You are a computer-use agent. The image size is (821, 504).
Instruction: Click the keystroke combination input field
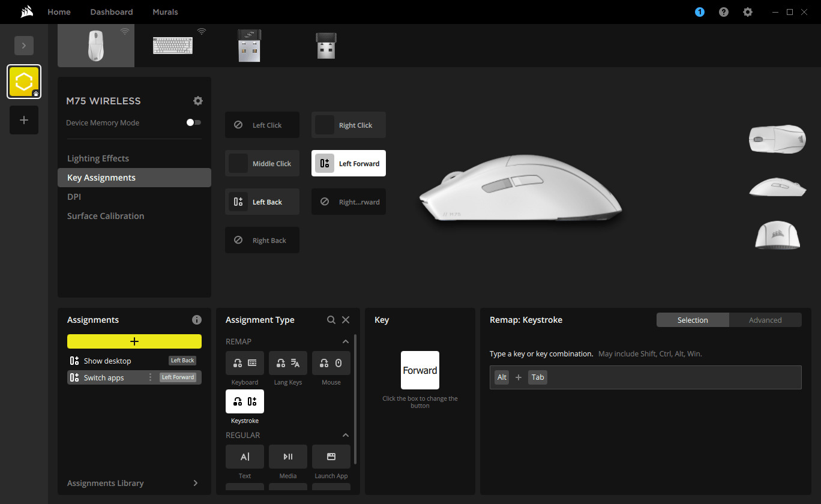[646, 377]
